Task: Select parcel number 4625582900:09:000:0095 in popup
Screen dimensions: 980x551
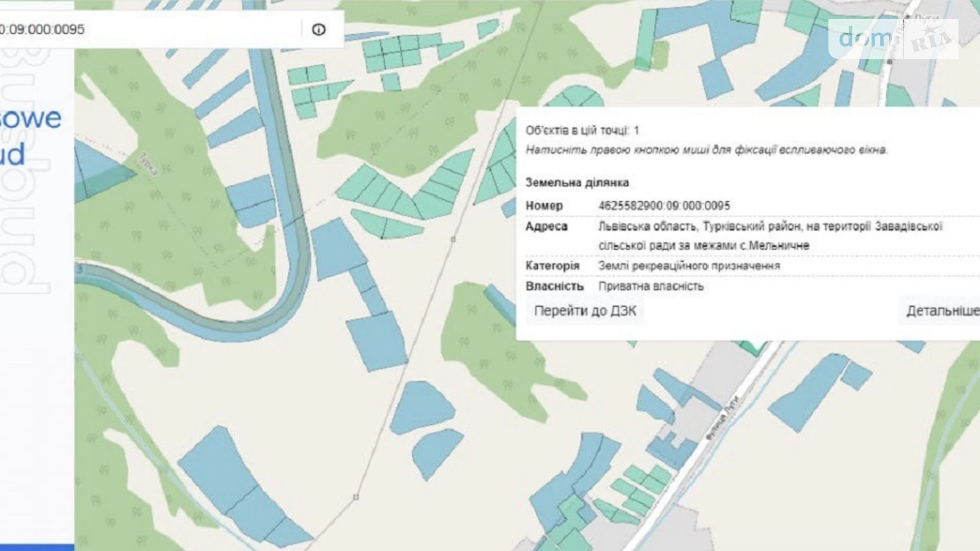Action: click(664, 206)
